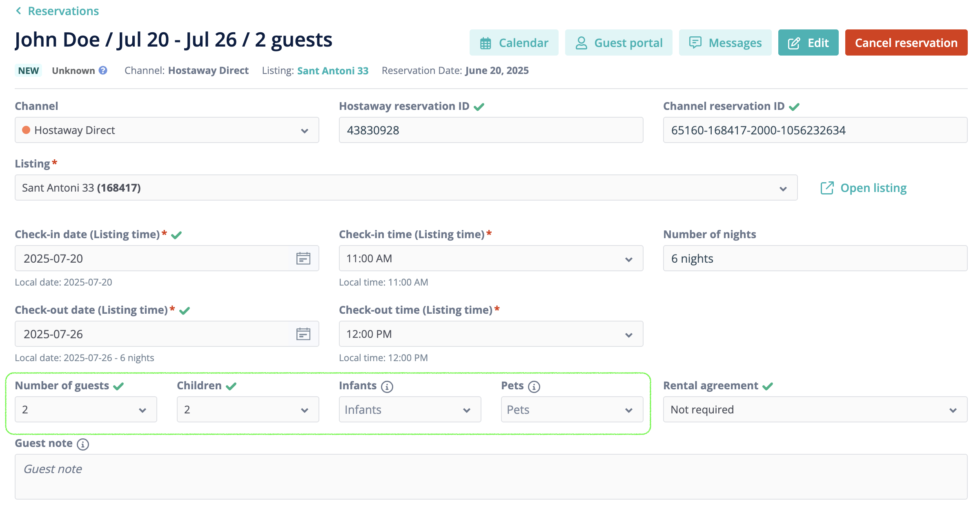
Task: Expand Check-in time dropdown 11:00 AM
Action: click(491, 258)
